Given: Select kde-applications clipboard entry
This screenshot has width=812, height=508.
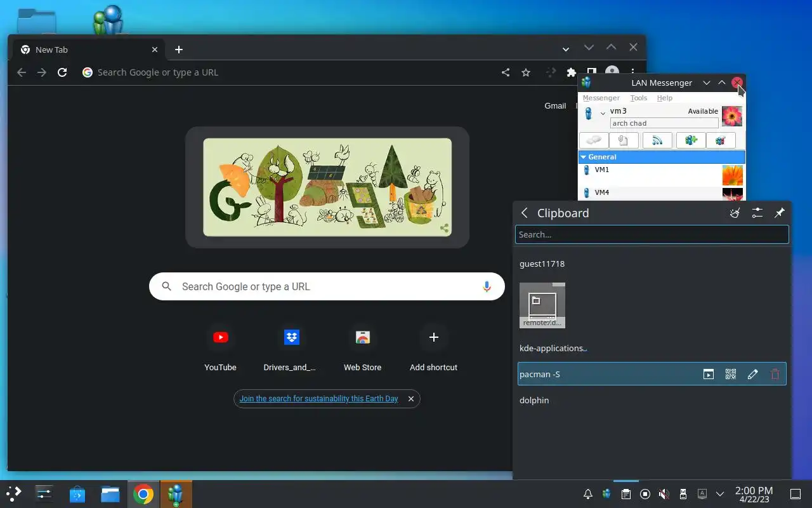Looking at the screenshot, I should [x=652, y=348].
